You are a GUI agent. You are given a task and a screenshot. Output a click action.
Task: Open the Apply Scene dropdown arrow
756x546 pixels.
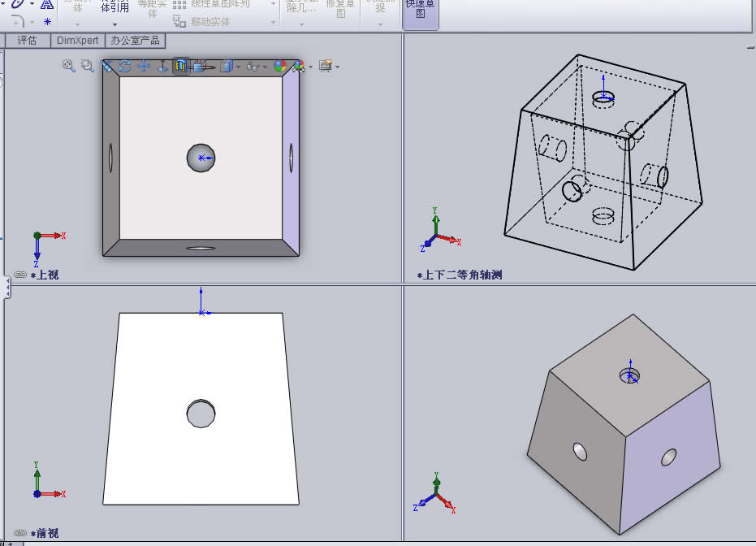tap(310, 67)
